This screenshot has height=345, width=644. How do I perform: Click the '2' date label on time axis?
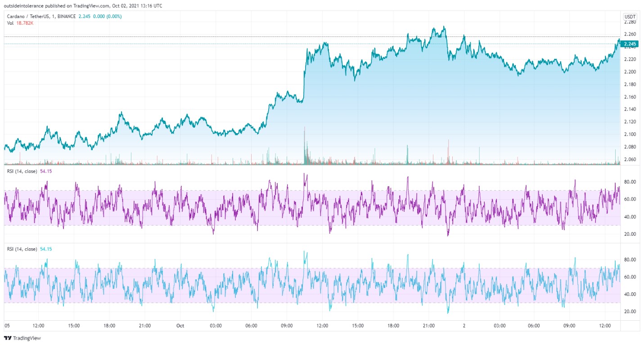click(464, 326)
